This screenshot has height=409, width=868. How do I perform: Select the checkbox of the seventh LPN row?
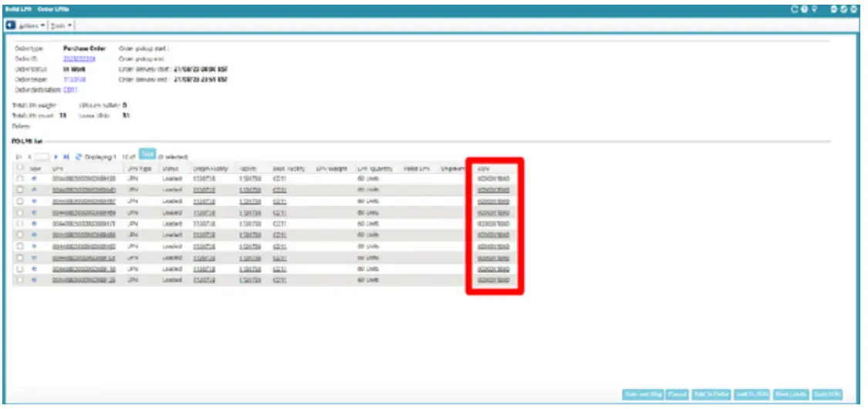coord(20,246)
